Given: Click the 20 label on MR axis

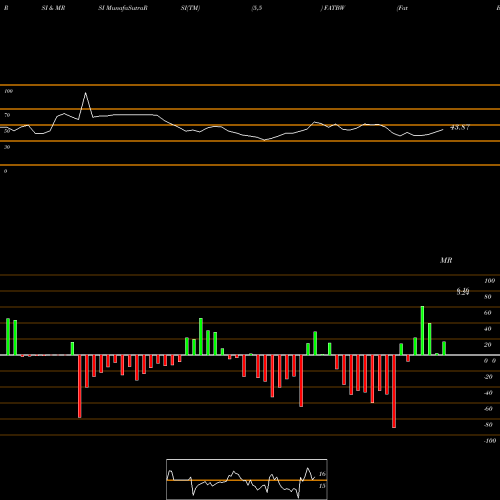Looking at the screenshot, I should click(488, 345).
